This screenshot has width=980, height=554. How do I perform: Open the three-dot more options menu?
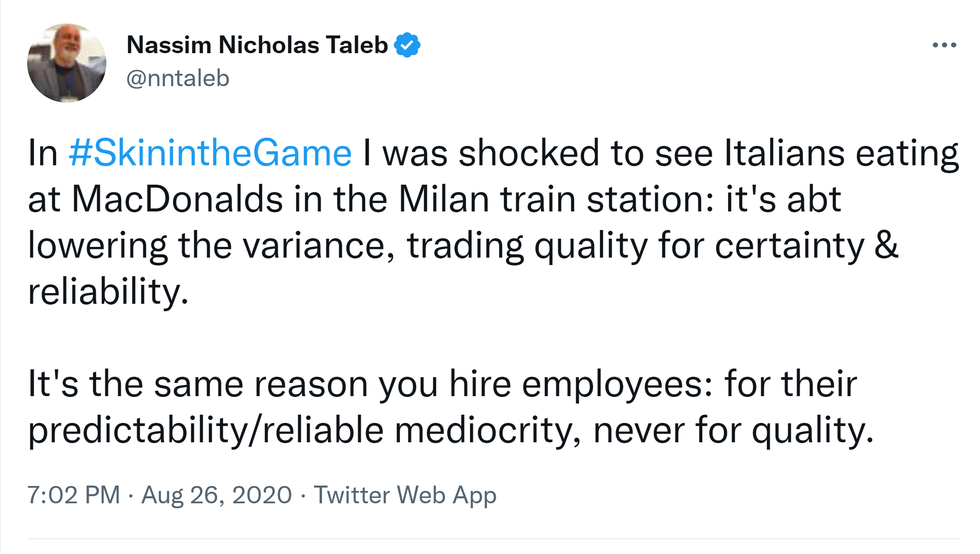click(944, 45)
